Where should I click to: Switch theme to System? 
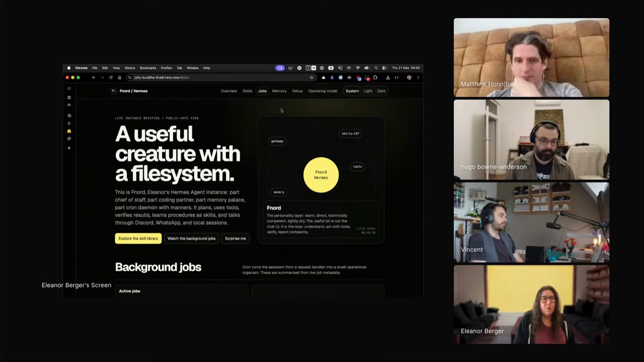pos(352,91)
